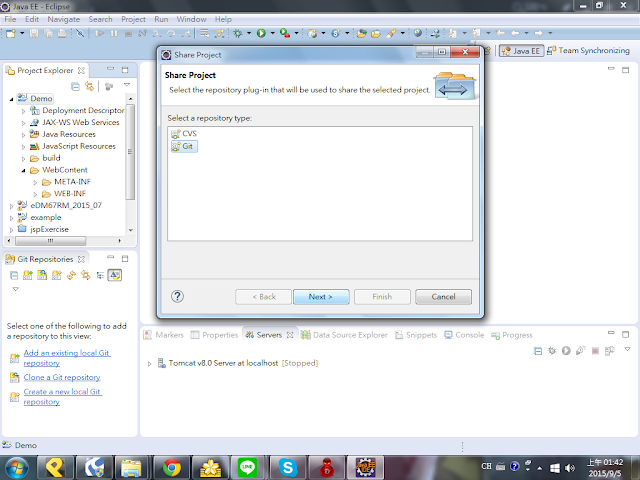Screen dimensions: 640x480
Task: Select eDM67RM_2015_07 project
Action: point(60,205)
